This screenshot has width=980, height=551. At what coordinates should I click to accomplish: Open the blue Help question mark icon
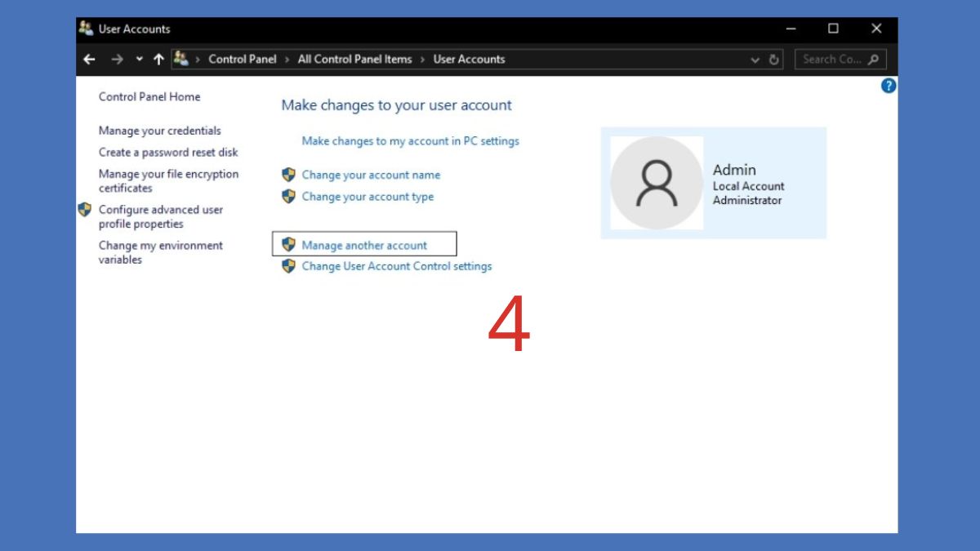pyautogui.click(x=889, y=86)
